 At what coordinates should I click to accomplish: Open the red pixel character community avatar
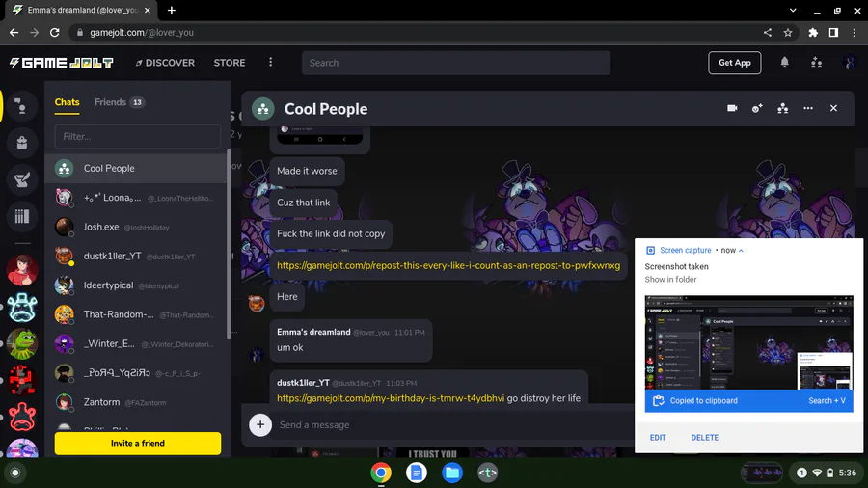tap(22, 380)
